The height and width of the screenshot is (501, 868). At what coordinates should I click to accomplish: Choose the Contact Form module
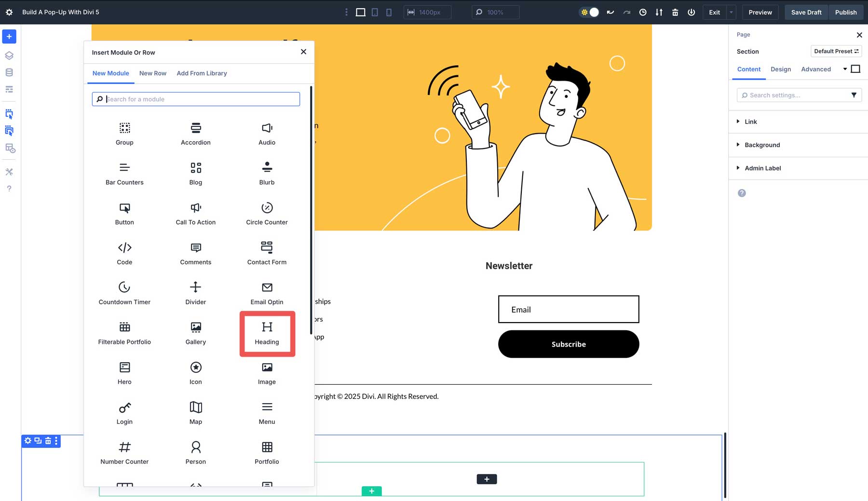pos(267,253)
